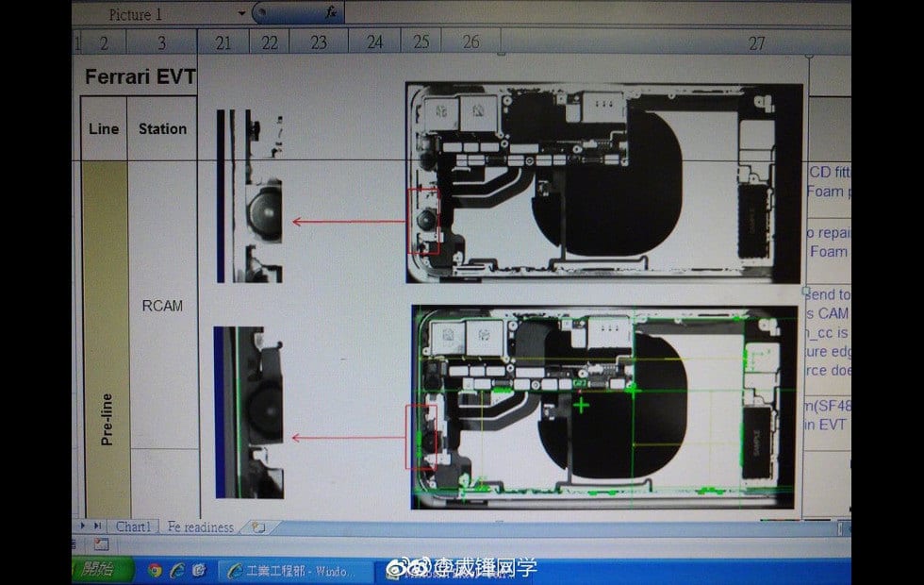Viewport: 924px width, 585px height.
Task: Click the last sheet navigation arrow
Action: (x=97, y=526)
